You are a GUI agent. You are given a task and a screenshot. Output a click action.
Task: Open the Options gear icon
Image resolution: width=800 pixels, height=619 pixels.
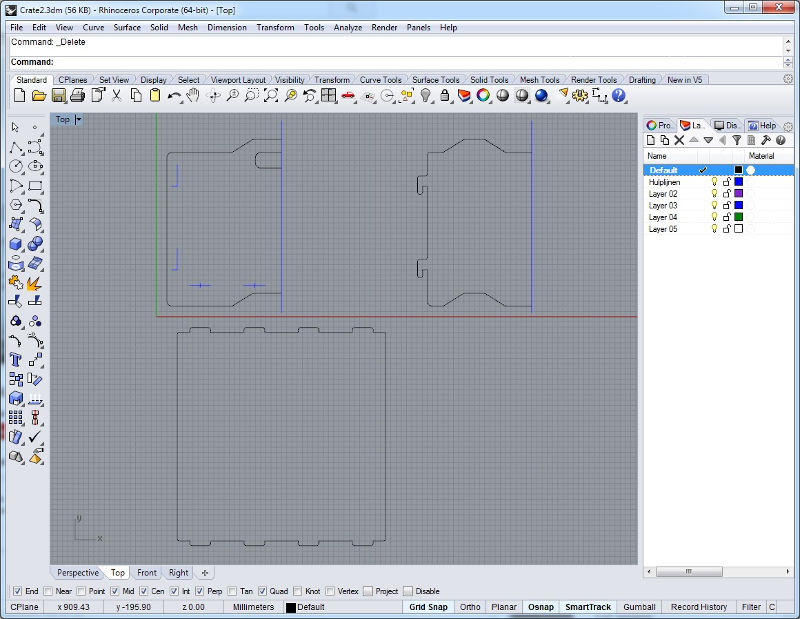tap(580, 95)
